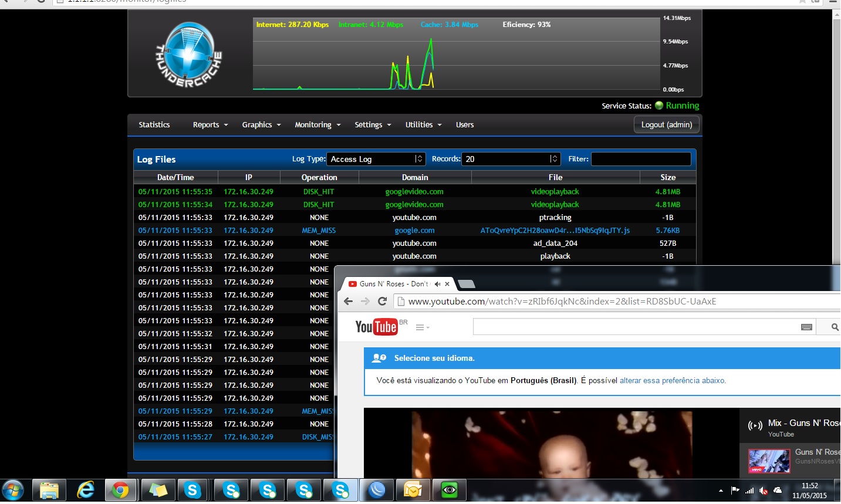Click 'google.com' in the Domain column
841x504 pixels.
point(414,231)
